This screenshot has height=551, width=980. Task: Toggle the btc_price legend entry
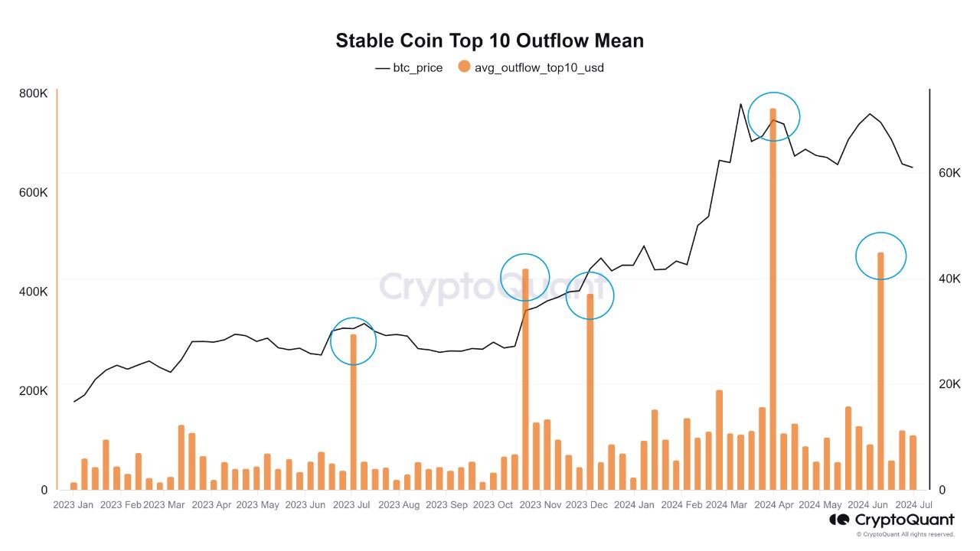(x=409, y=67)
